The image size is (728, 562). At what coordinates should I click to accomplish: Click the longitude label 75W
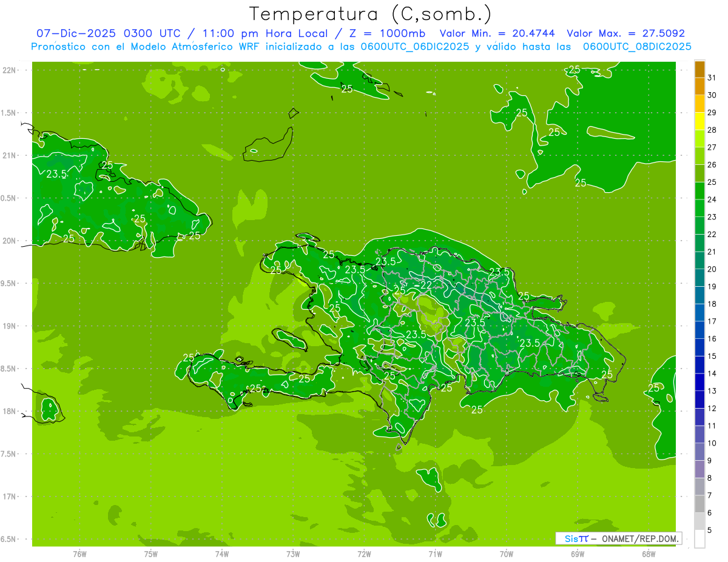point(151,554)
